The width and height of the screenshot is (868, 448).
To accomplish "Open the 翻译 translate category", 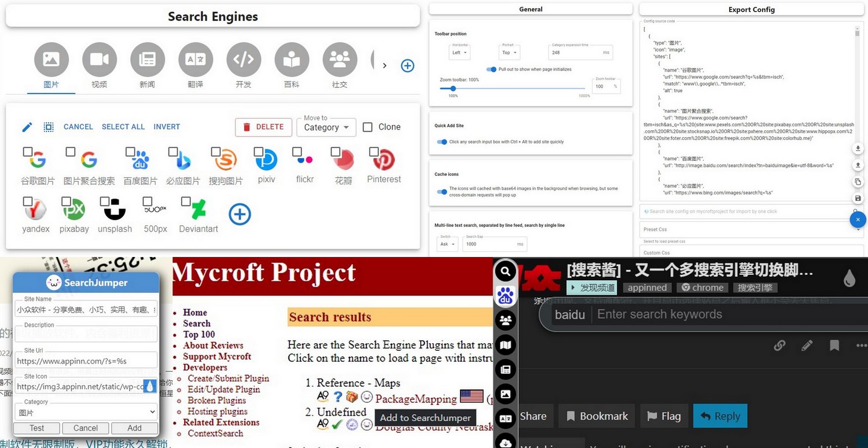I will click(x=196, y=59).
